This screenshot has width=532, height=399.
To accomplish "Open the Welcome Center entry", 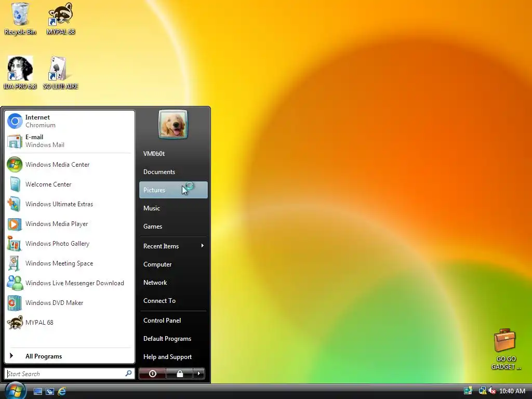I will pyautogui.click(x=70, y=184).
